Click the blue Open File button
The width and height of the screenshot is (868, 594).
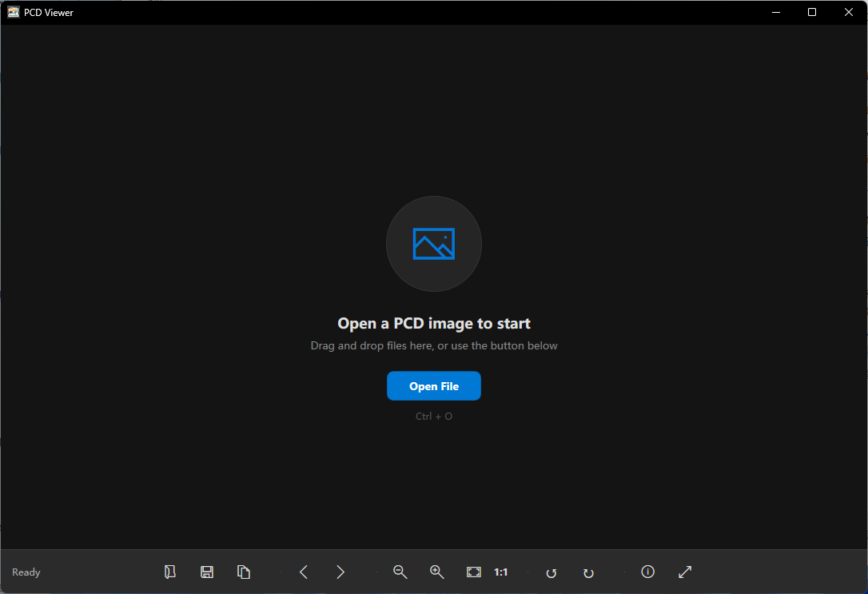pos(434,386)
